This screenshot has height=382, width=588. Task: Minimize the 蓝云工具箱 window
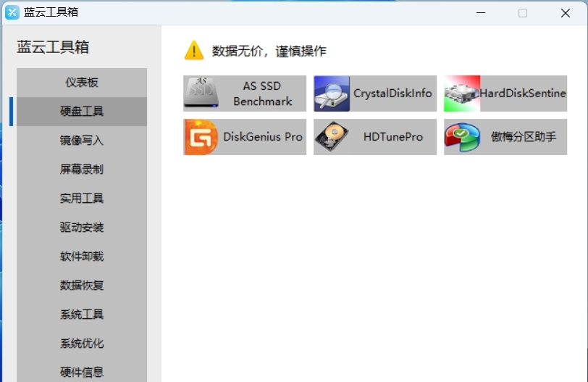[x=481, y=13]
